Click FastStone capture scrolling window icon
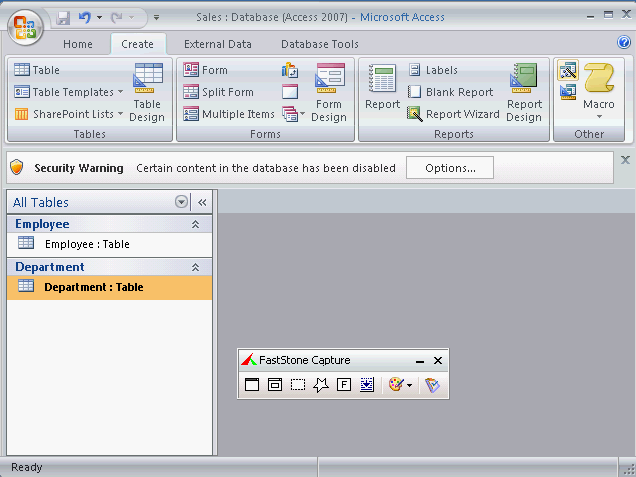Screen dimensions: 636x477 click(x=367, y=385)
